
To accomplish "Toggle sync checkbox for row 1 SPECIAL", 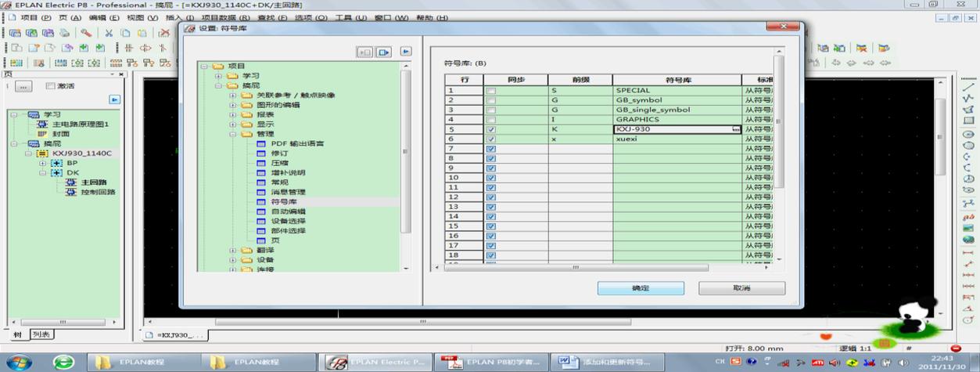I will [491, 91].
